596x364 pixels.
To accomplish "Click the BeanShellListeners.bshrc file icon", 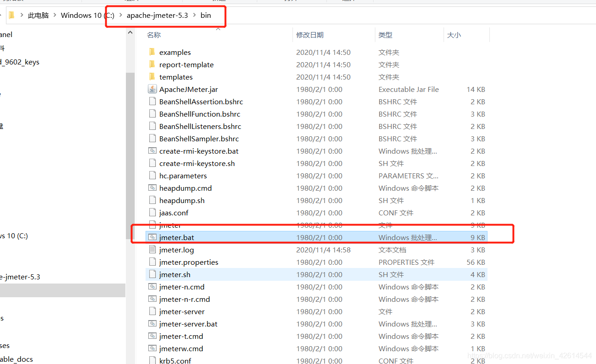I will point(152,126).
